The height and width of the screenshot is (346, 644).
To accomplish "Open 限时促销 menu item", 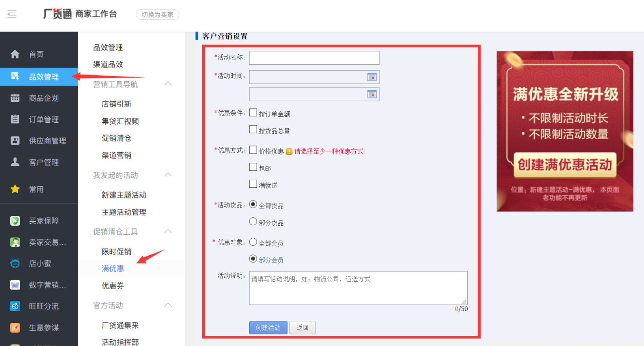I will 117,252.
